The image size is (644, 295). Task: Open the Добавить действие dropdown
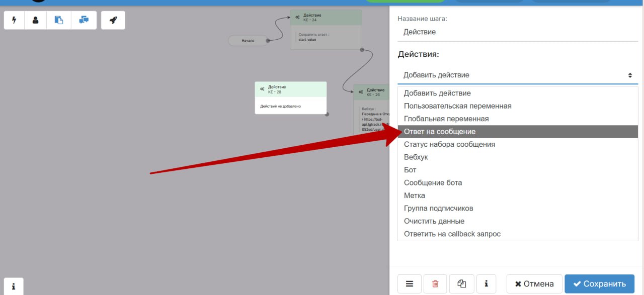tap(518, 75)
